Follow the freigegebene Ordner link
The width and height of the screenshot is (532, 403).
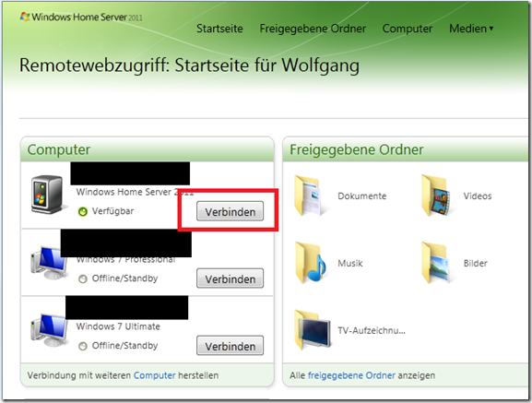[x=351, y=375]
